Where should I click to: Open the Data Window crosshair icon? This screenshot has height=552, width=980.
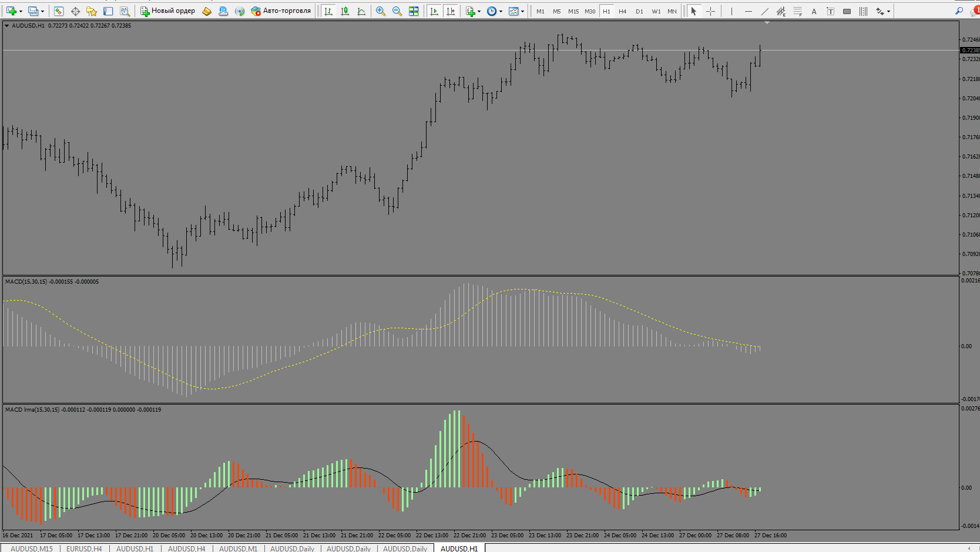(x=75, y=11)
